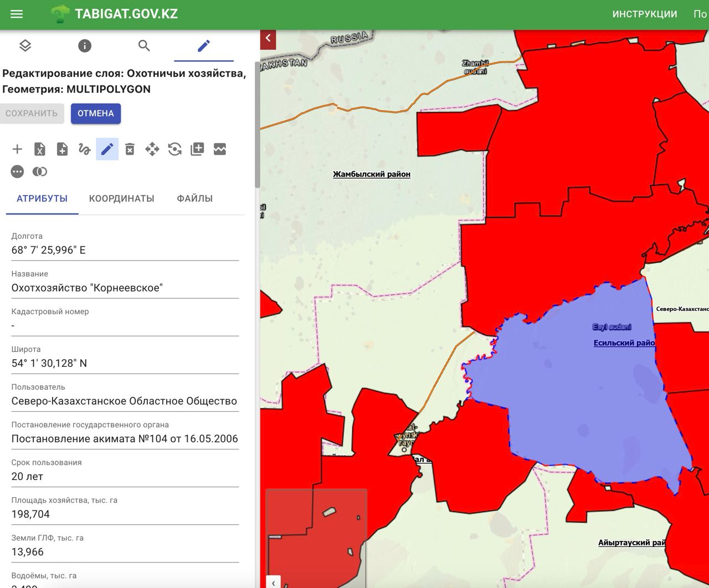Image resolution: width=709 pixels, height=588 pixels.
Task: Click the Название input field
Action: (125, 288)
